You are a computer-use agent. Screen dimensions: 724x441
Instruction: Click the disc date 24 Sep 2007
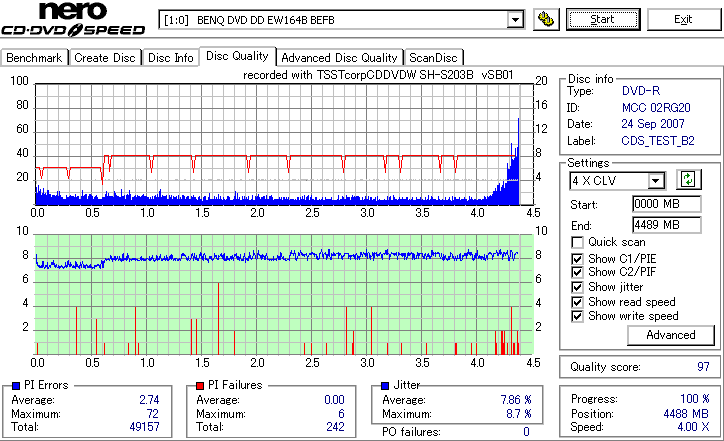click(x=653, y=124)
